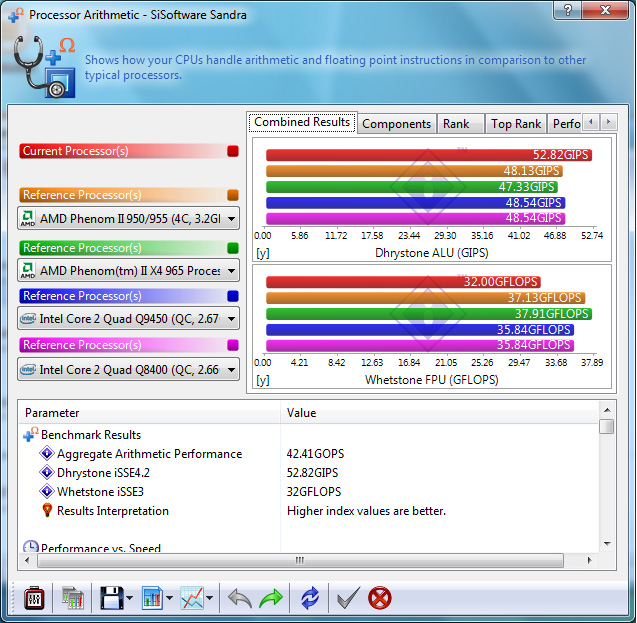Click the results list scroll-down arrow
Viewport: 637px width, 623px height.
tap(607, 543)
